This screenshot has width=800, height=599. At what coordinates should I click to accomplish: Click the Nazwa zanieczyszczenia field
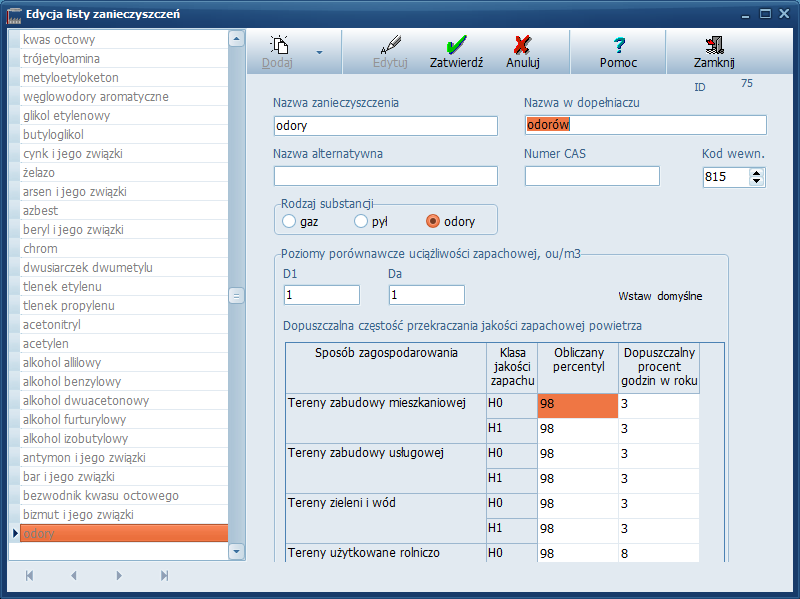[x=386, y=126]
